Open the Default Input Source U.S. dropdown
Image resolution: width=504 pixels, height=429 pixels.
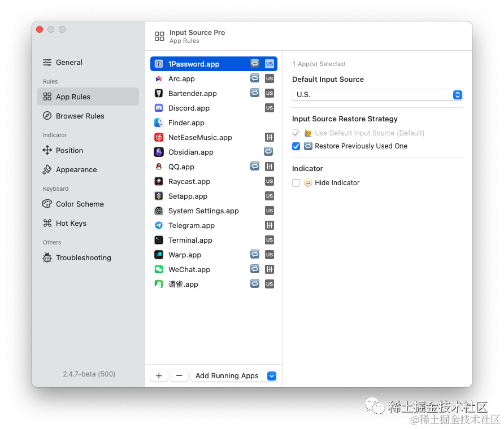pyautogui.click(x=377, y=95)
